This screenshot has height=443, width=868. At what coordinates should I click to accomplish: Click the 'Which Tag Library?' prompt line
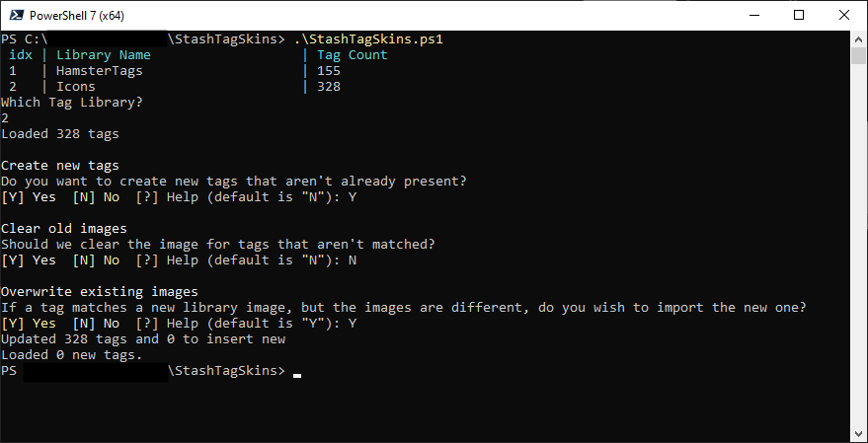pyautogui.click(x=72, y=103)
